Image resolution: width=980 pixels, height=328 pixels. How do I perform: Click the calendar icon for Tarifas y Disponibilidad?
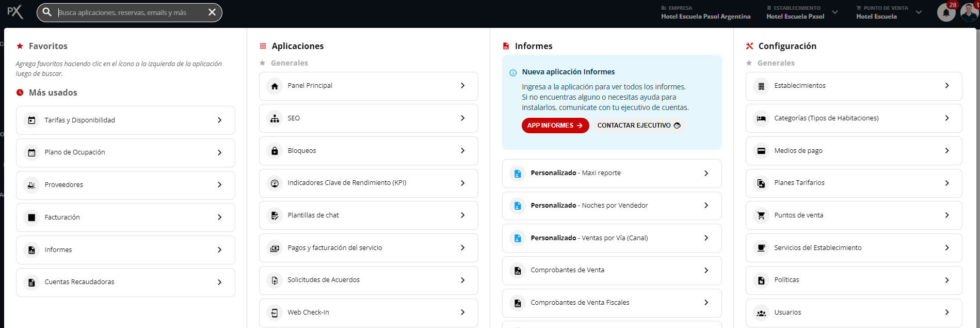[x=31, y=120]
